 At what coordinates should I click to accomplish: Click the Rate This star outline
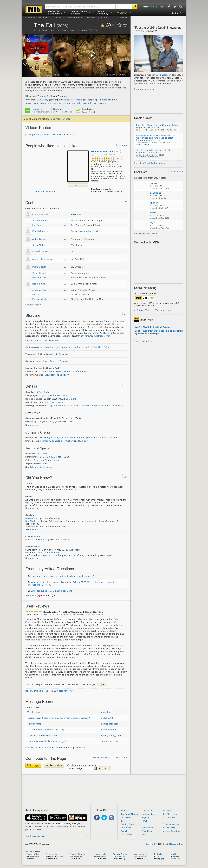(119, 25)
